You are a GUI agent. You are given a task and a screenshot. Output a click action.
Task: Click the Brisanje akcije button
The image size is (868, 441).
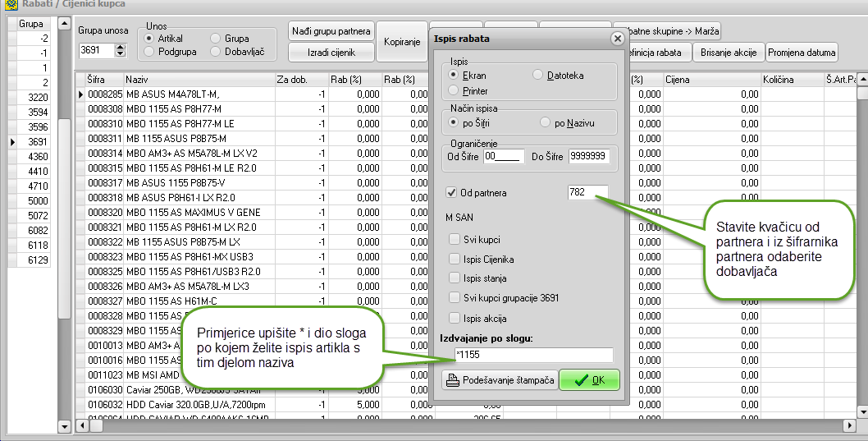pos(729,53)
